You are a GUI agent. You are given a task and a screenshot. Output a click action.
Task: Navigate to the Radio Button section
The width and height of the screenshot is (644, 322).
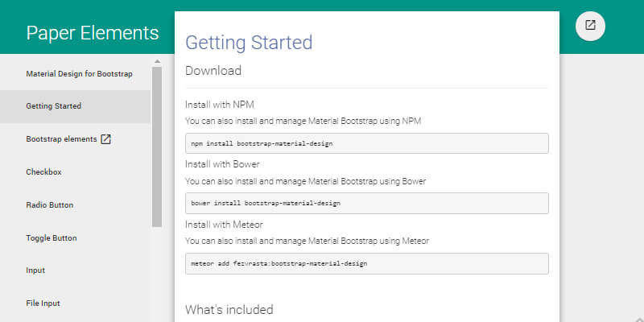[x=49, y=204]
